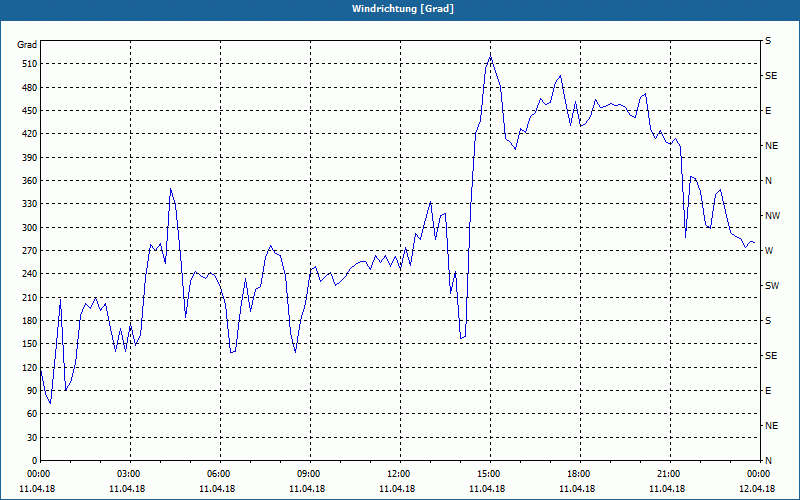
Task: Click the 150 y-axis value
Action: click(x=30, y=344)
